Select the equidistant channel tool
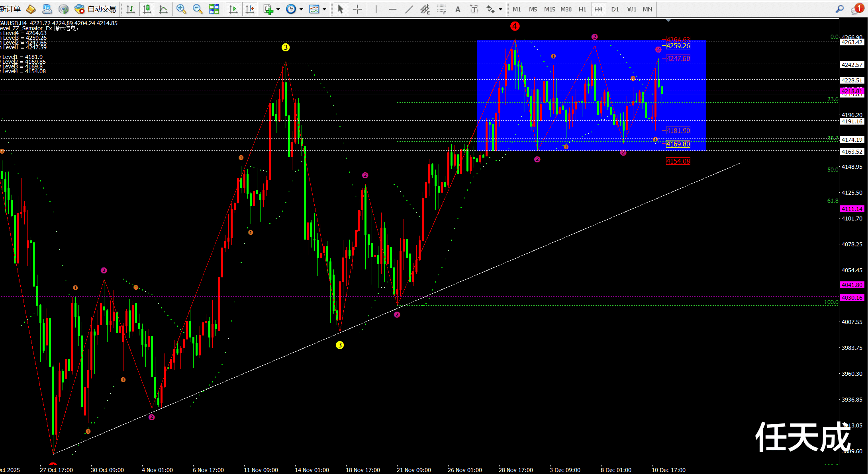The height and width of the screenshot is (474, 868). point(425,9)
